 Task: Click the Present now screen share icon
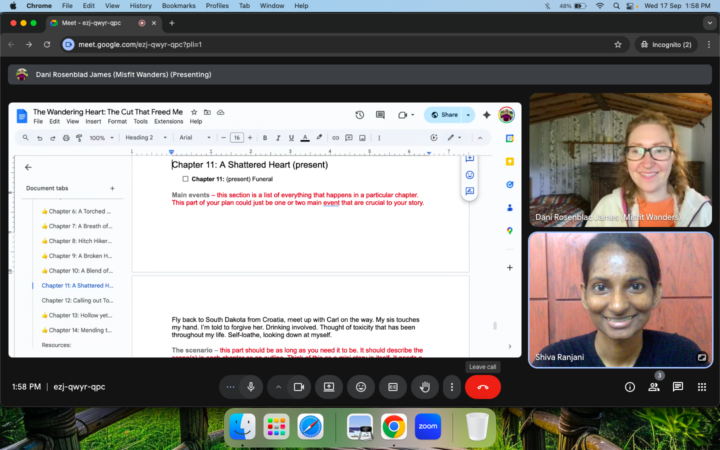click(x=329, y=387)
